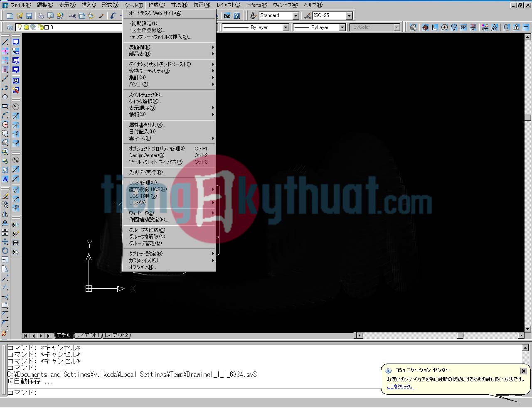Switch to the レイアウト2 tab

(116, 335)
